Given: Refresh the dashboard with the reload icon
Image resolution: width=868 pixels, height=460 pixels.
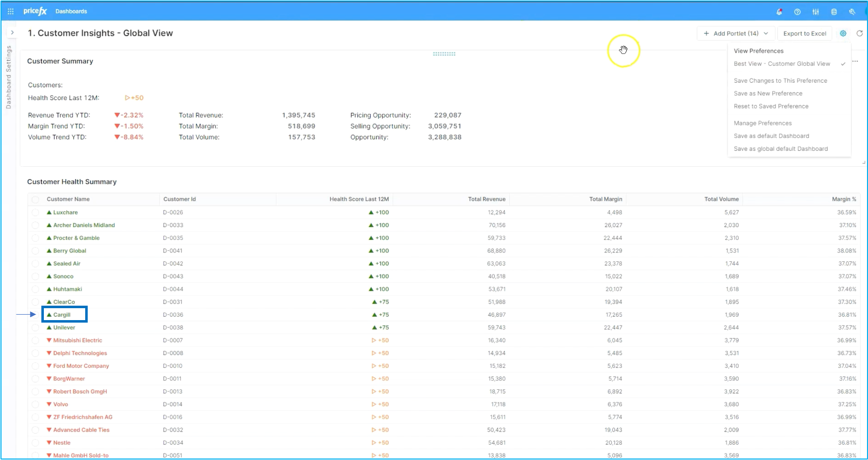Looking at the screenshot, I should click(860, 33).
